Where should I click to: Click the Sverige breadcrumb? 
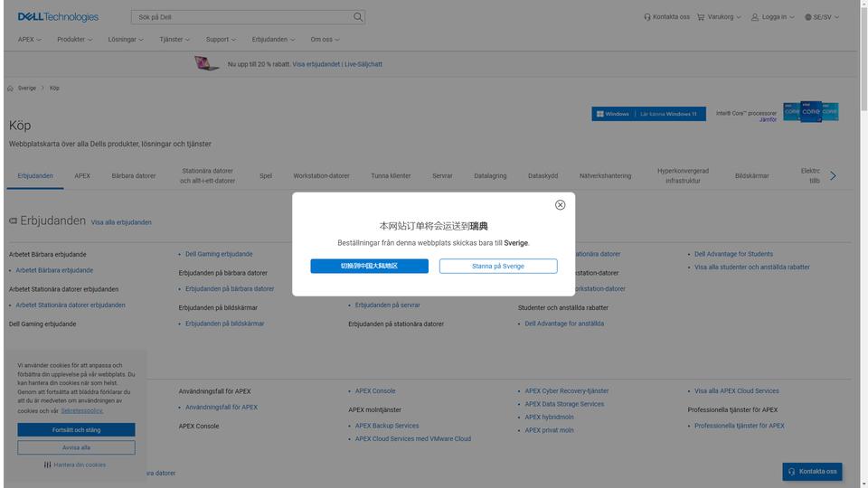click(x=26, y=88)
